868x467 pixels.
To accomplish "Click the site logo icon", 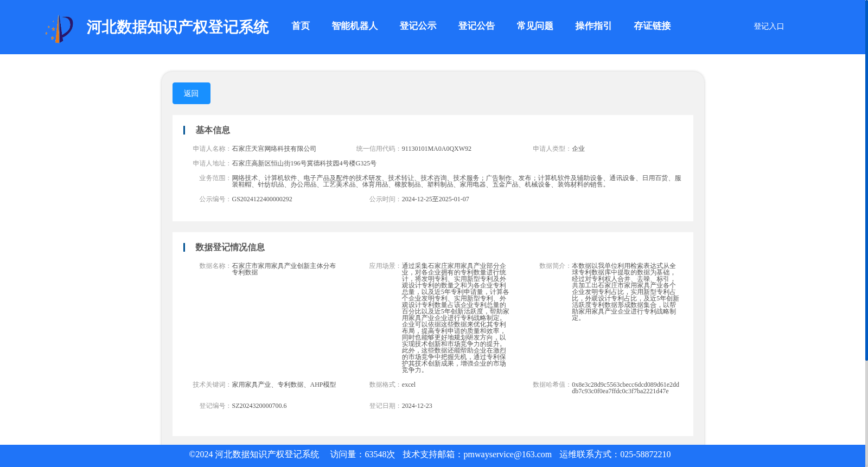I will click(x=59, y=29).
